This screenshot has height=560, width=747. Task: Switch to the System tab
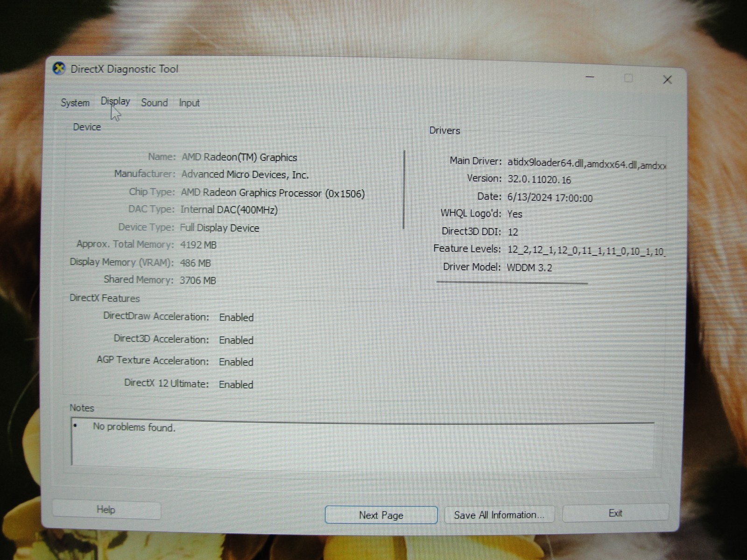75,103
